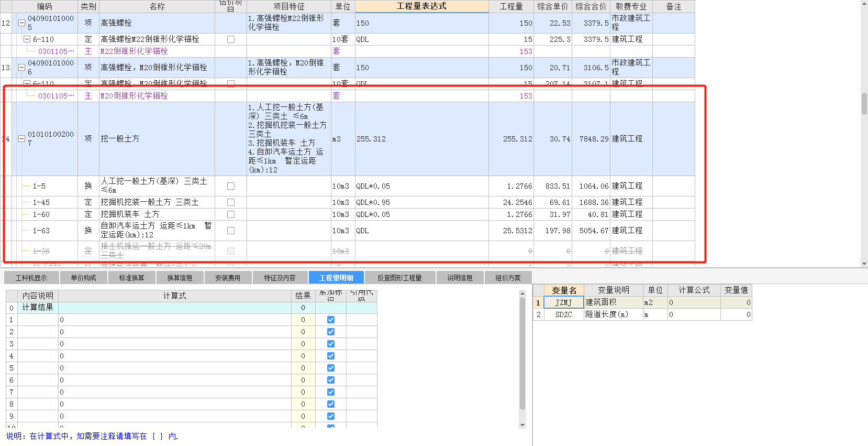Click the 挖一般土方 name cell

[x=157, y=139]
